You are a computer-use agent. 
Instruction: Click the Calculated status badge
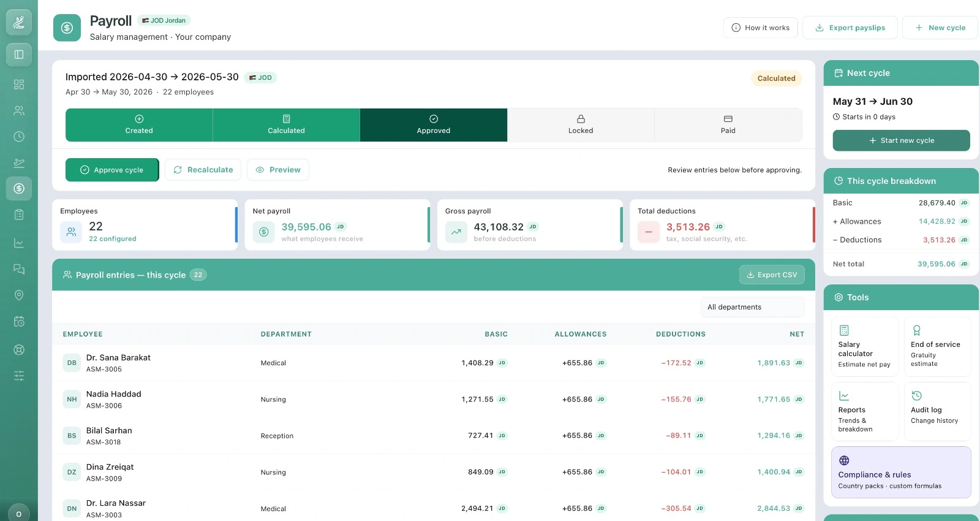point(776,78)
